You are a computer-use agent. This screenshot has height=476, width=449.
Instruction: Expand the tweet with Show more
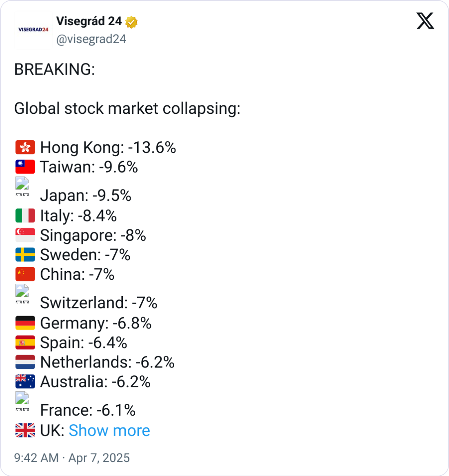[109, 430]
